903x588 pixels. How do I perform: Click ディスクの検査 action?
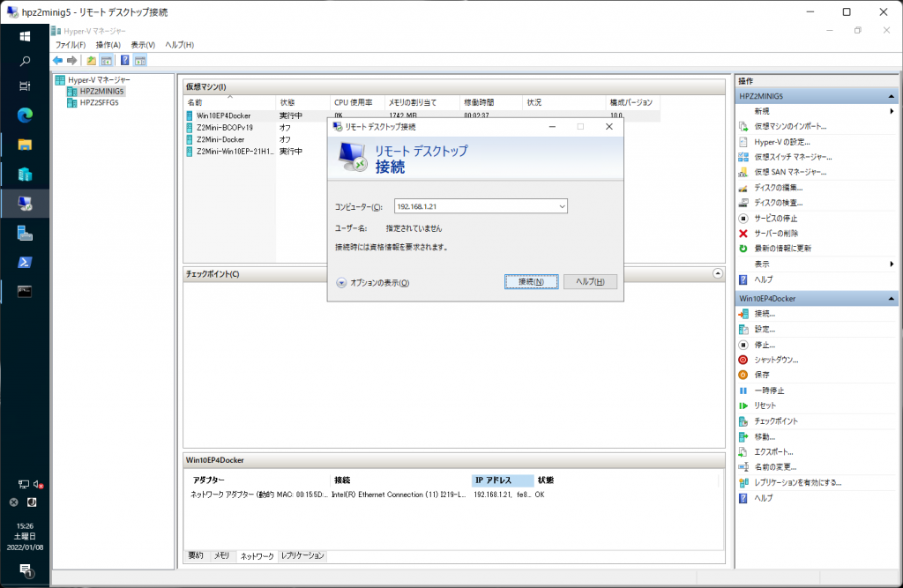coord(778,203)
